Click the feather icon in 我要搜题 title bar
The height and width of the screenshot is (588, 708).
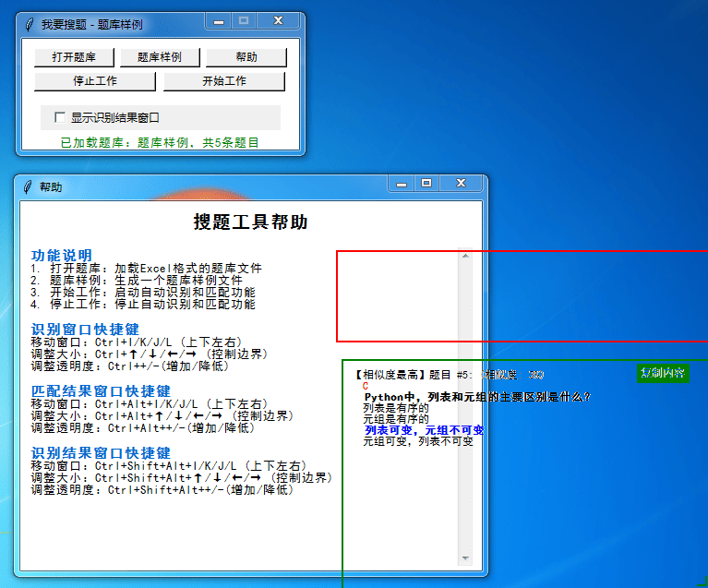[30, 24]
